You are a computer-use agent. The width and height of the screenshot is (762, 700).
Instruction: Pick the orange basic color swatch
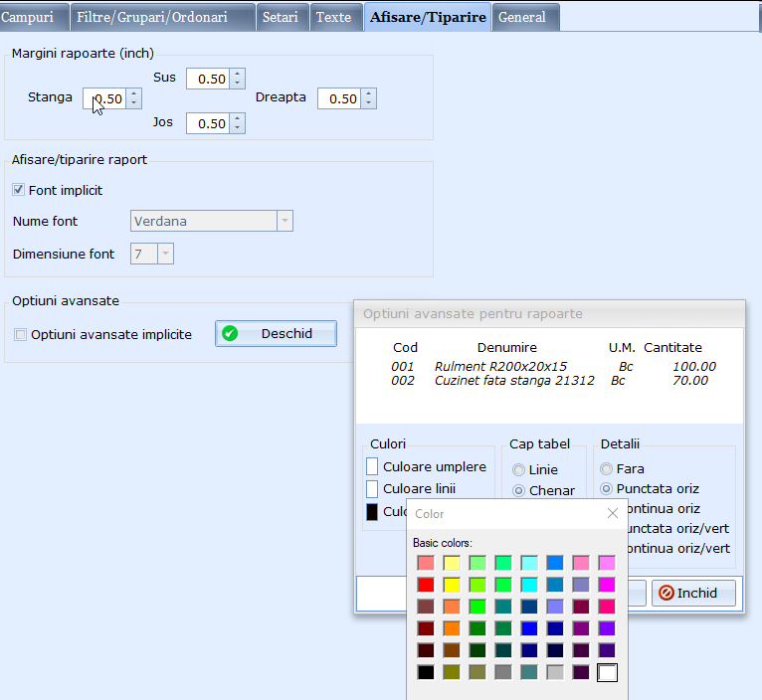pyautogui.click(x=452, y=628)
